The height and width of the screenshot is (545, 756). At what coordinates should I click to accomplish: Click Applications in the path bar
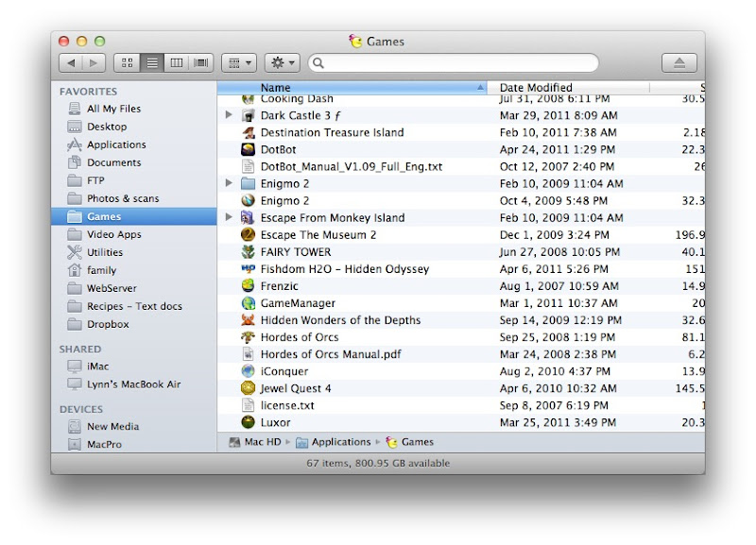341,442
